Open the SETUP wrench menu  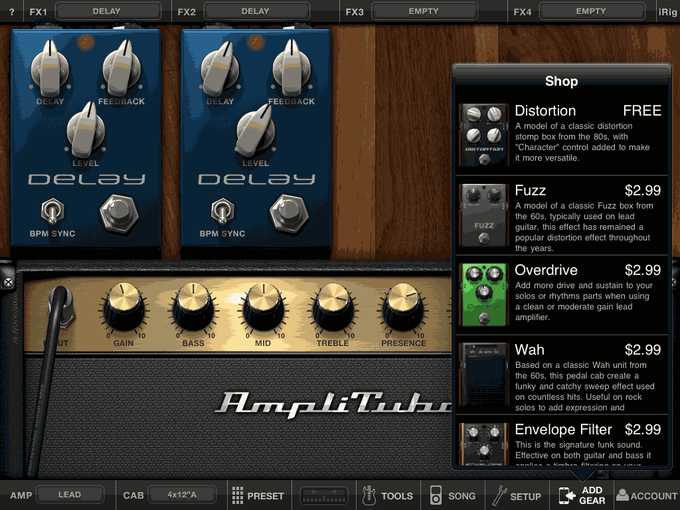click(x=517, y=495)
